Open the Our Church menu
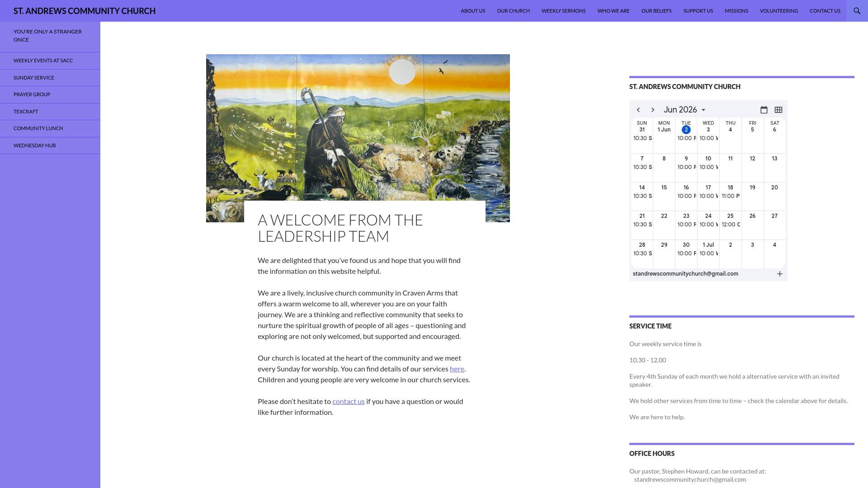The image size is (868, 488). pos(513,11)
